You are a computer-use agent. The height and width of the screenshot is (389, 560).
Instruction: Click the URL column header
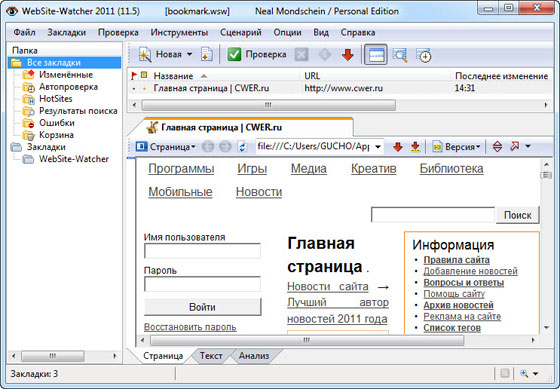click(312, 76)
